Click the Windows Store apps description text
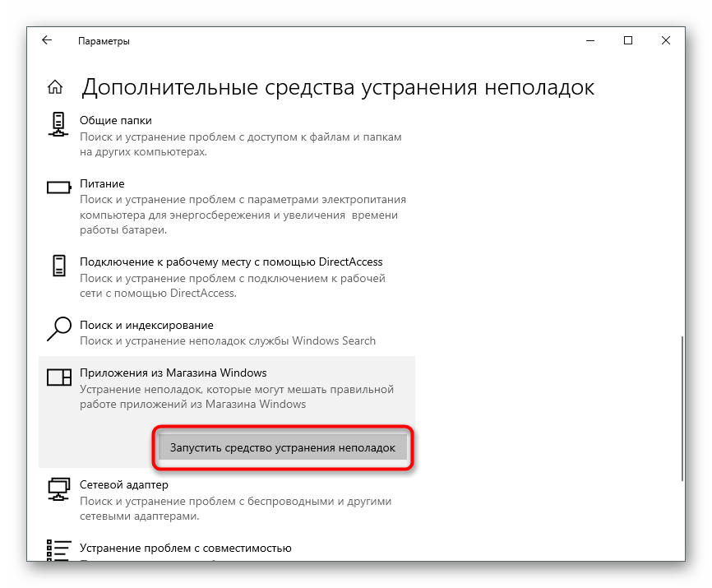This screenshot has height=588, width=712. coord(237,397)
